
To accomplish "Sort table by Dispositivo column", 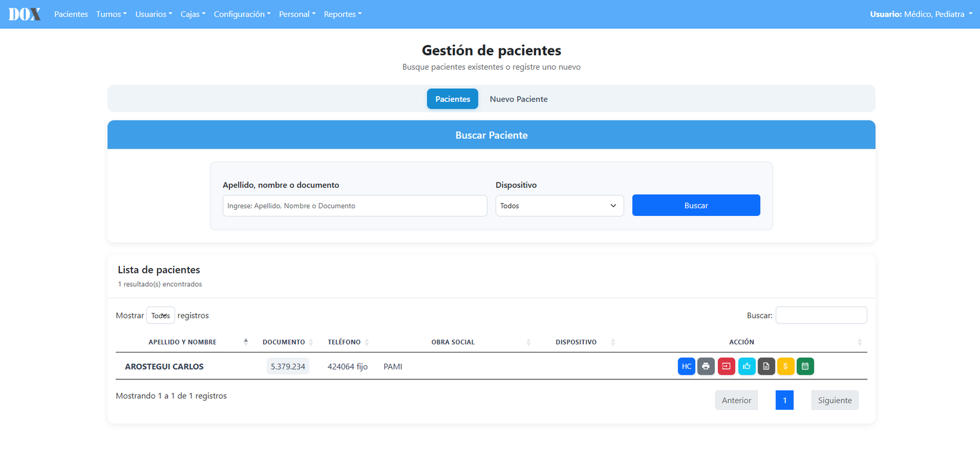I will (576, 342).
